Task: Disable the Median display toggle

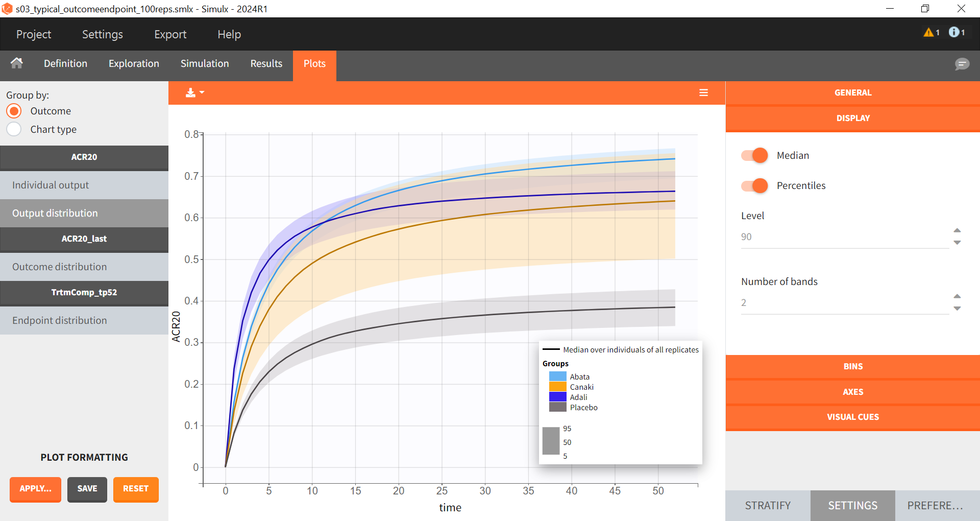Action: coord(754,155)
